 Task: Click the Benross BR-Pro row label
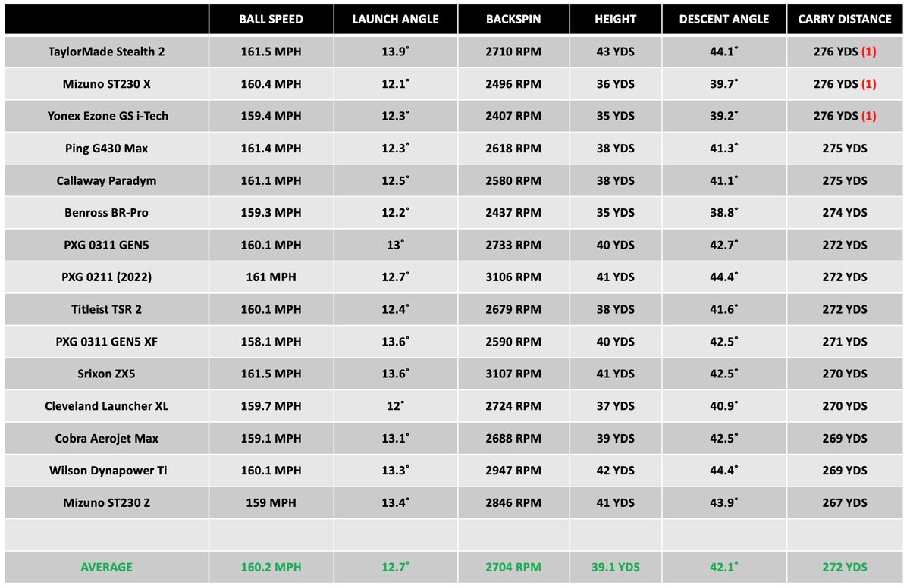pyautogui.click(x=107, y=213)
